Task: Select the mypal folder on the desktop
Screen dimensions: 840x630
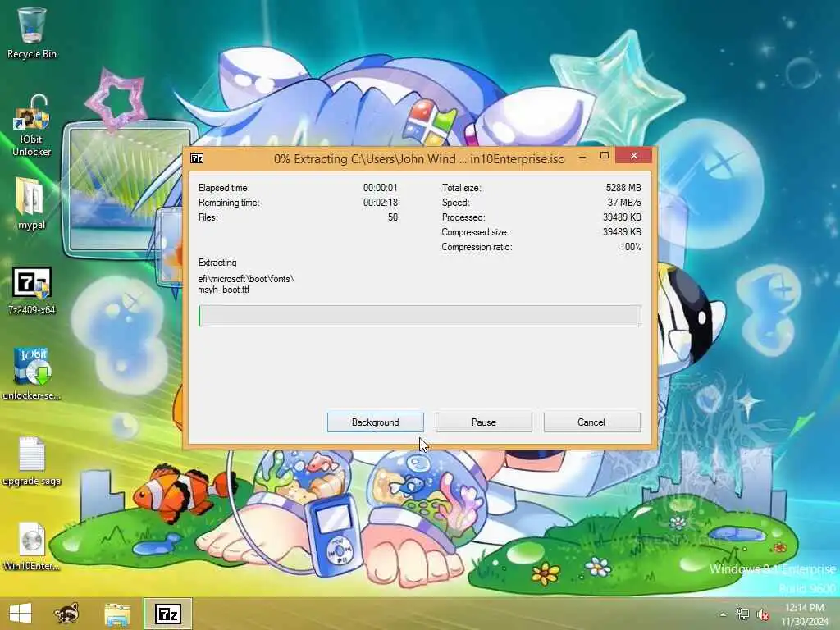Action: pos(31,204)
